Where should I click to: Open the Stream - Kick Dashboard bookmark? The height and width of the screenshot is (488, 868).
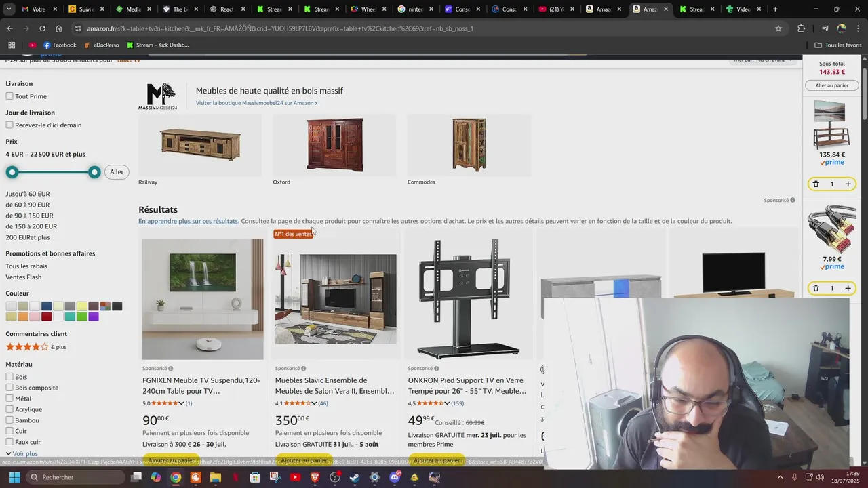click(157, 45)
